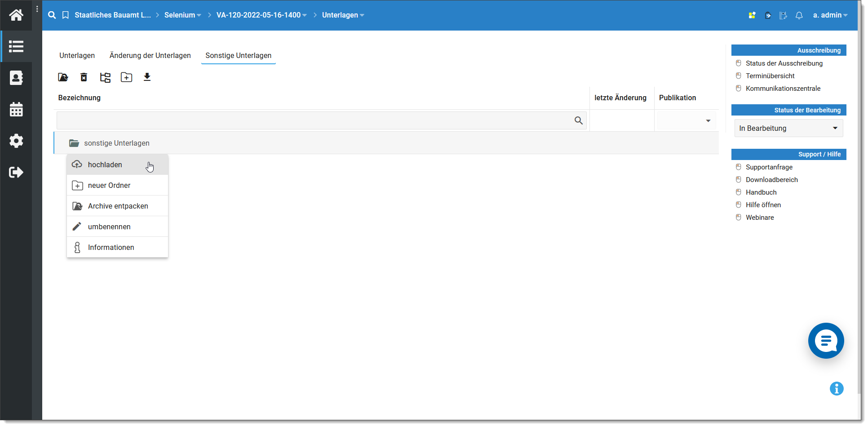Open the notifications bell
This screenshot has width=868, height=427.
(799, 15)
